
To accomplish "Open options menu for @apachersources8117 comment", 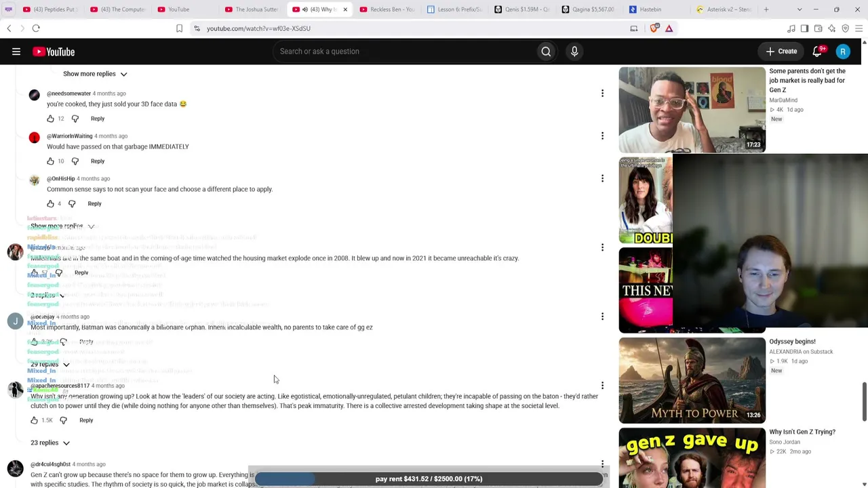I will point(602,386).
